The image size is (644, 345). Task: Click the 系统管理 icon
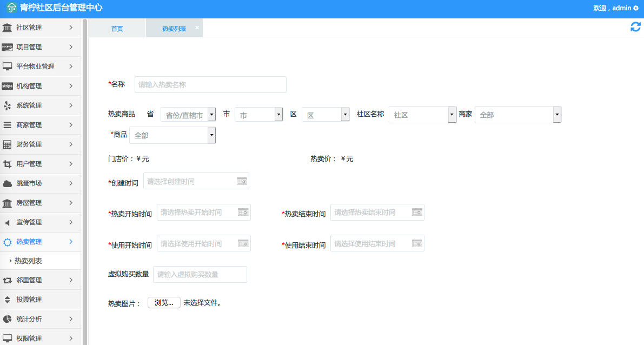point(7,105)
